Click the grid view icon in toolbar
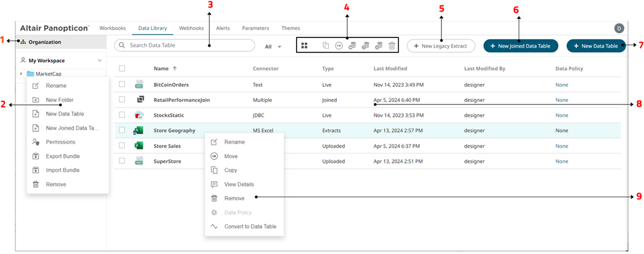644x254 pixels. (x=305, y=46)
